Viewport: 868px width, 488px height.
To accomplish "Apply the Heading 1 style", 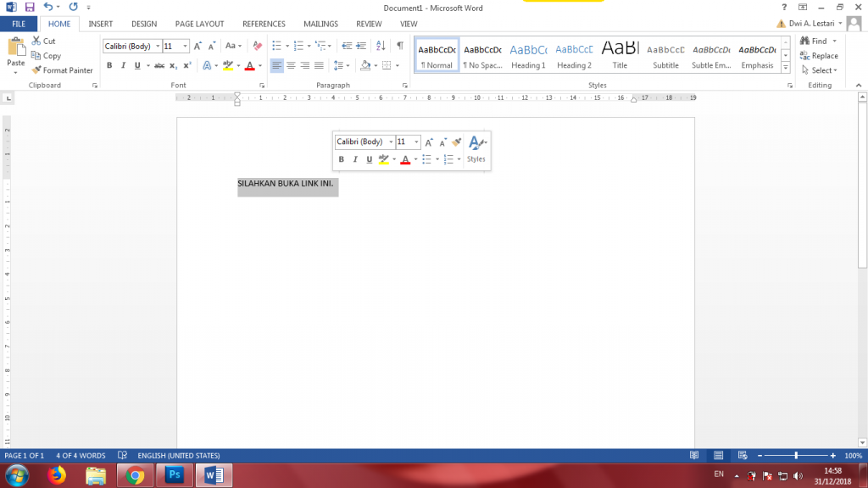I will click(x=528, y=56).
